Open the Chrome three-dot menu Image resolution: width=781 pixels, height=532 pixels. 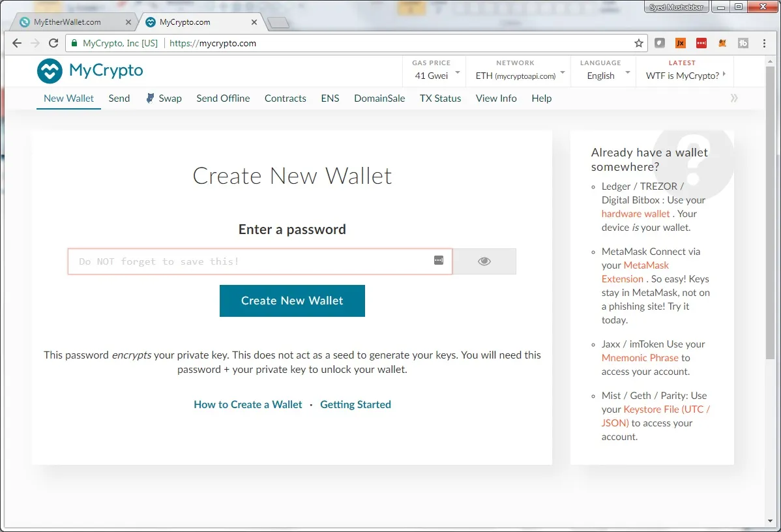pyautogui.click(x=764, y=43)
